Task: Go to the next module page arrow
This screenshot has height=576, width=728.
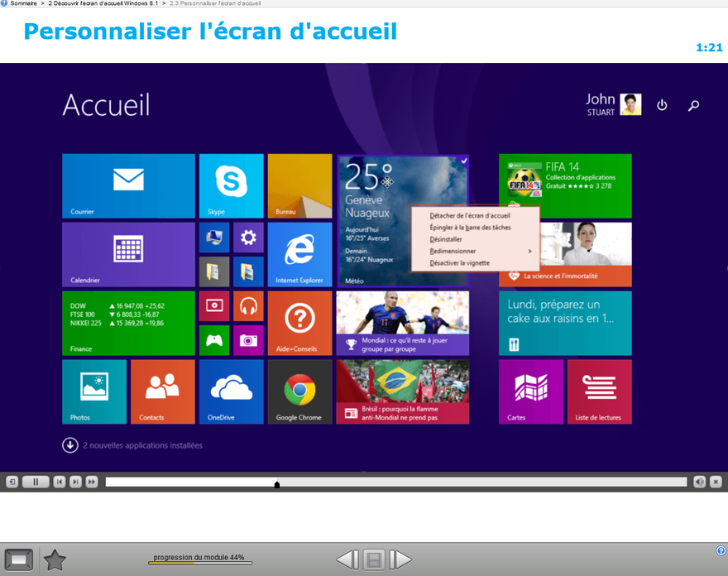Action: pos(400,560)
